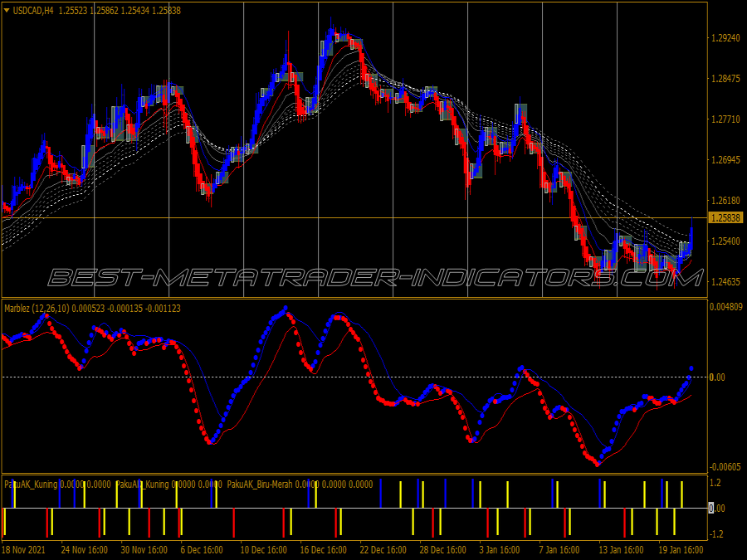Click the 28 Dec 16:00 time label
This screenshot has width=747, height=560.
(442, 549)
